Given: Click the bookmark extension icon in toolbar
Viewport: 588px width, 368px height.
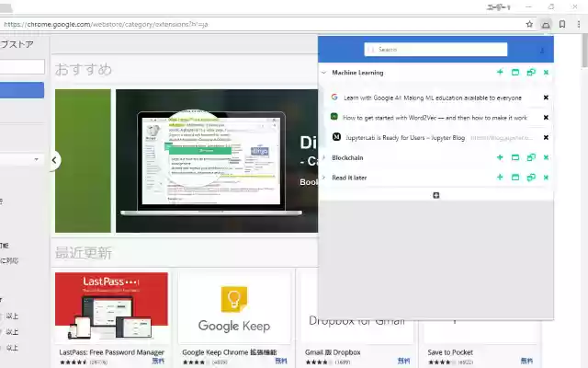Looking at the screenshot, I should click(562, 24).
